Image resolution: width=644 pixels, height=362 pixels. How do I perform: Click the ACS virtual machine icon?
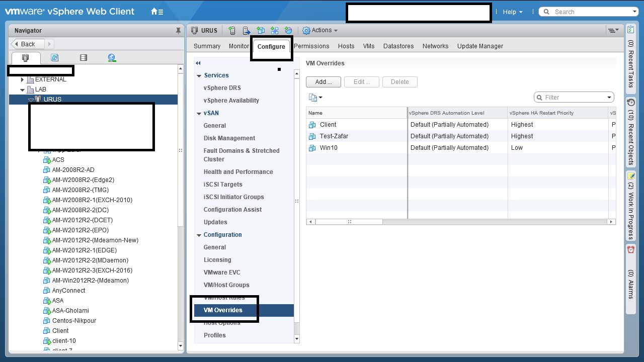tap(47, 160)
